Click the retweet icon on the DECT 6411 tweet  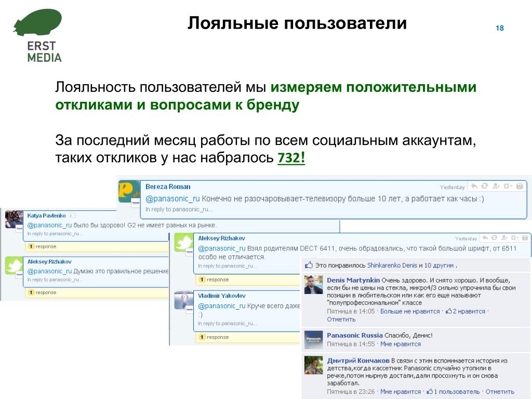click(x=495, y=238)
